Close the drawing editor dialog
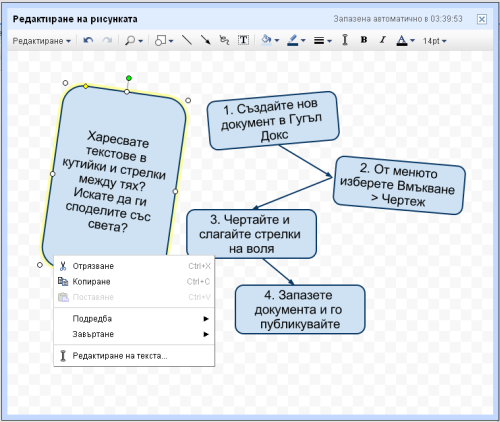This screenshot has width=500, height=422. click(x=482, y=19)
